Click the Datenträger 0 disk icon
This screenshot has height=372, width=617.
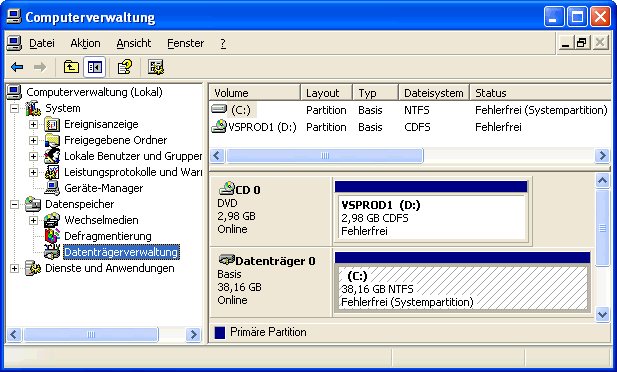pyautogui.click(x=227, y=259)
